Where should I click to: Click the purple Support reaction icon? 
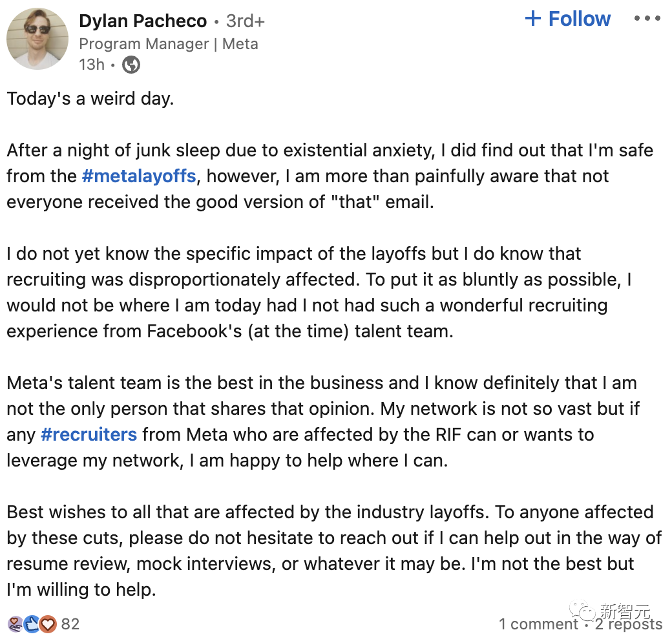pos(16,624)
